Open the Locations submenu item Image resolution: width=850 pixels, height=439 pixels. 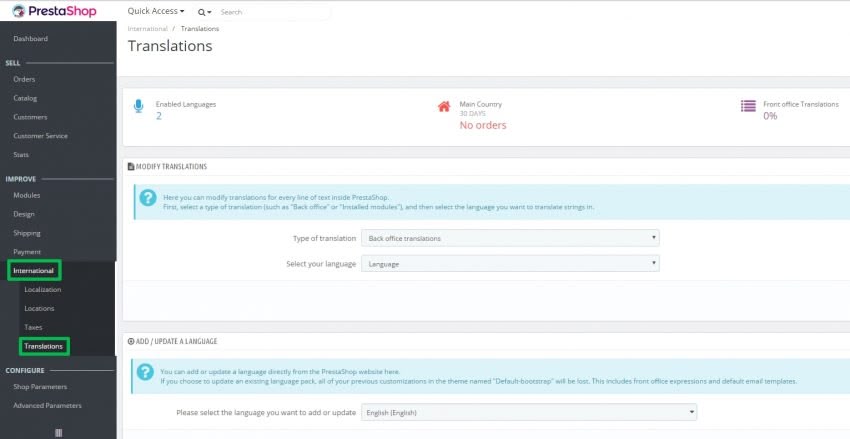(39, 308)
